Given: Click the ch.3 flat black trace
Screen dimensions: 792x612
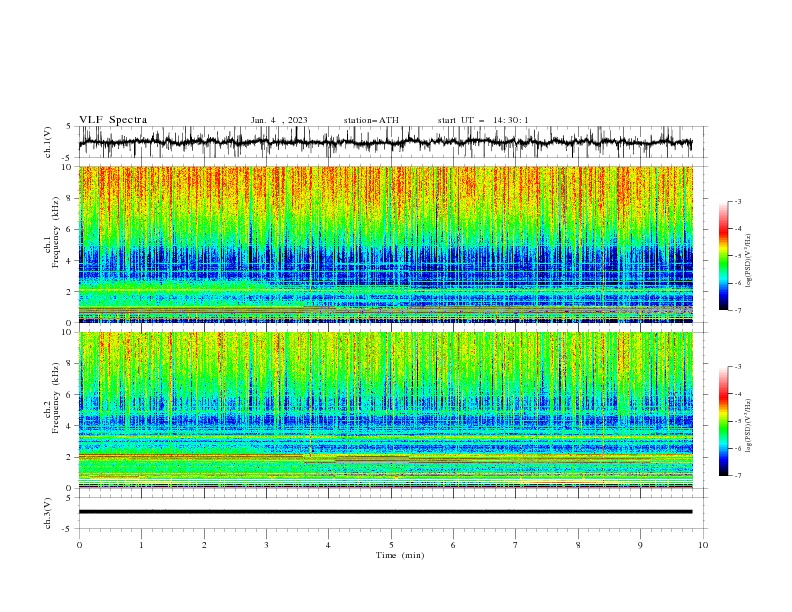Looking at the screenshot, I should pyautogui.click(x=385, y=512).
